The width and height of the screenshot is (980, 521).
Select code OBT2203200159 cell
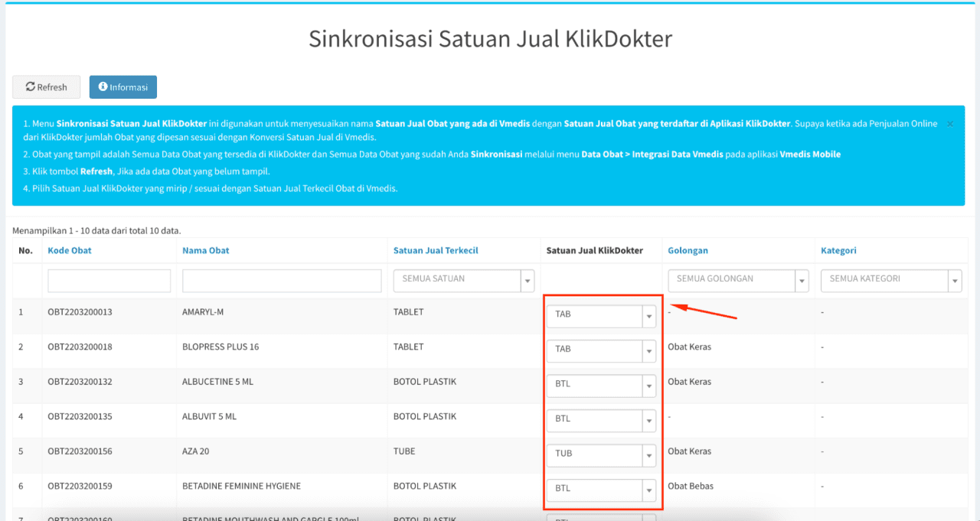[80, 486]
